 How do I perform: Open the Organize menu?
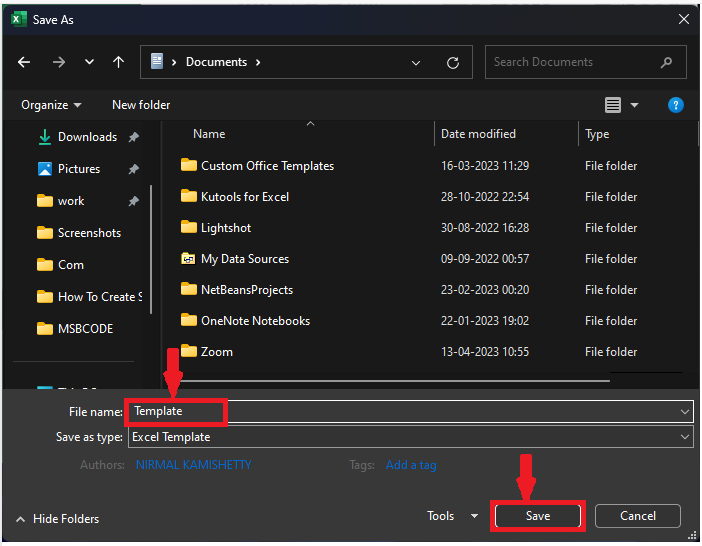coord(50,105)
